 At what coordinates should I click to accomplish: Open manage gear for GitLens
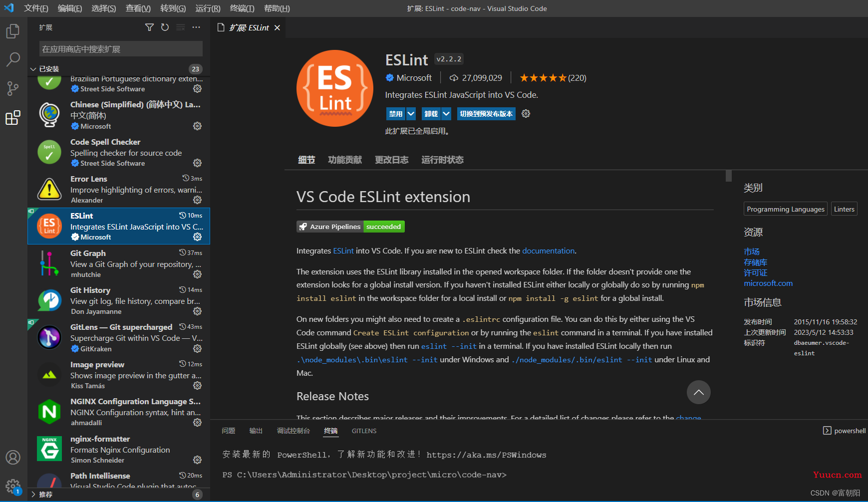(198, 349)
